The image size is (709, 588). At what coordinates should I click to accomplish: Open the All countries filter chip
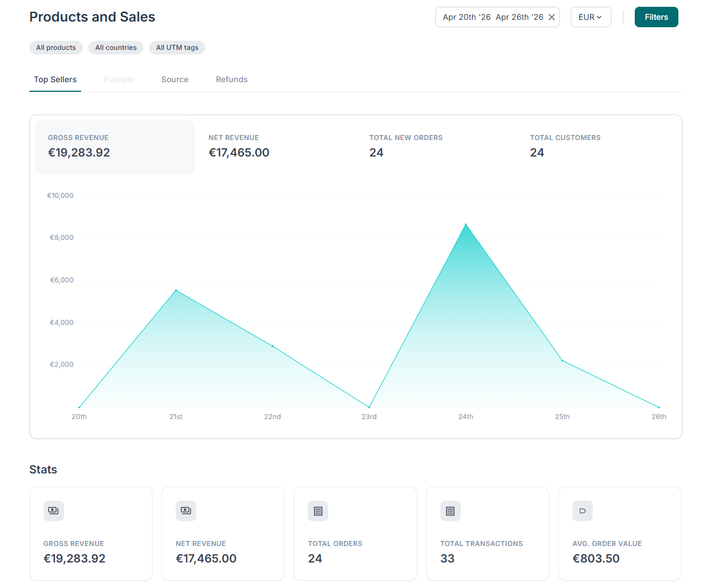tap(116, 48)
